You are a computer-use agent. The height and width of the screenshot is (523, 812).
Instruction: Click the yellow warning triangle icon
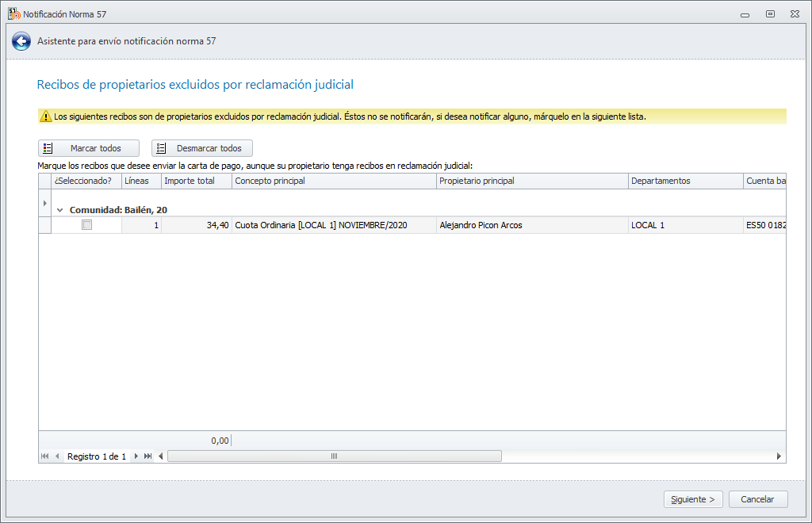(46, 116)
